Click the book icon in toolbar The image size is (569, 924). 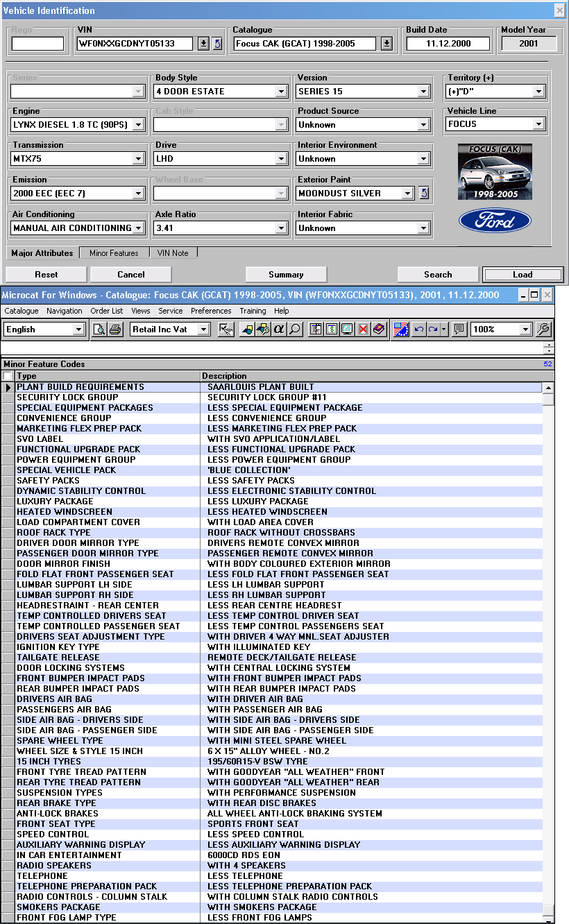(378, 330)
